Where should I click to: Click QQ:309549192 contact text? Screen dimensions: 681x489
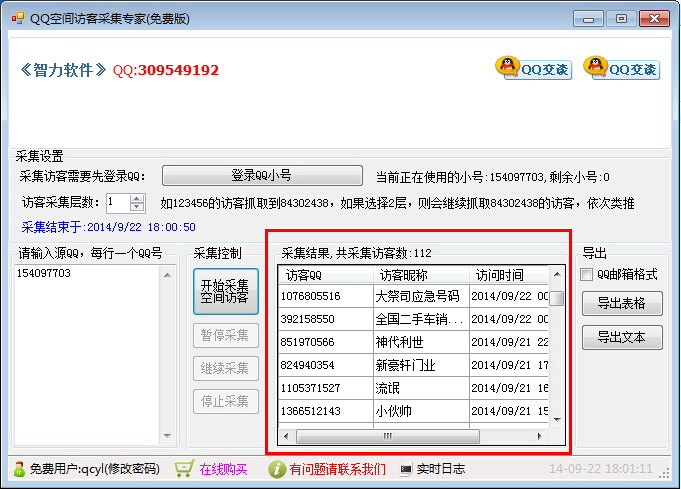165,70
